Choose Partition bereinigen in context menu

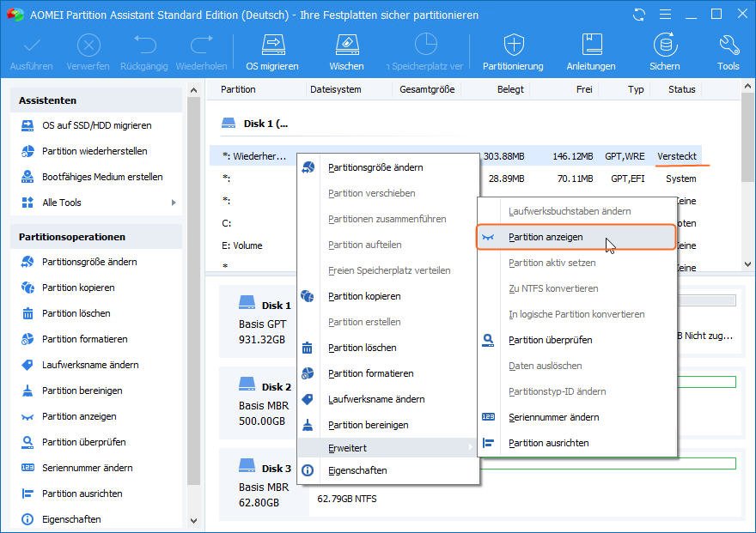[388, 425]
